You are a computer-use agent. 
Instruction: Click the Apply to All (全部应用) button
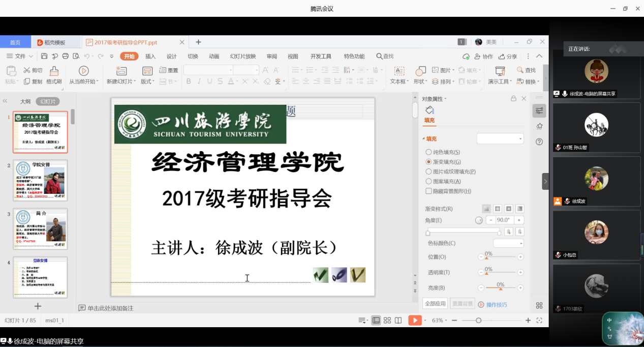[435, 304]
